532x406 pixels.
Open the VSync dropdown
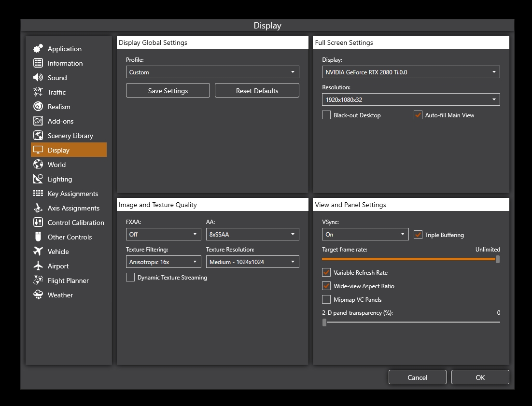[365, 234]
